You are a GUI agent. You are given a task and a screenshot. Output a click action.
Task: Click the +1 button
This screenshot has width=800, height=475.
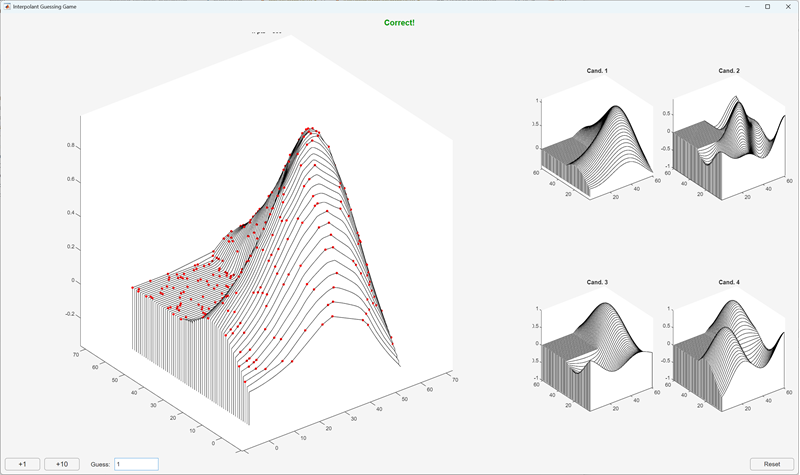coord(22,464)
